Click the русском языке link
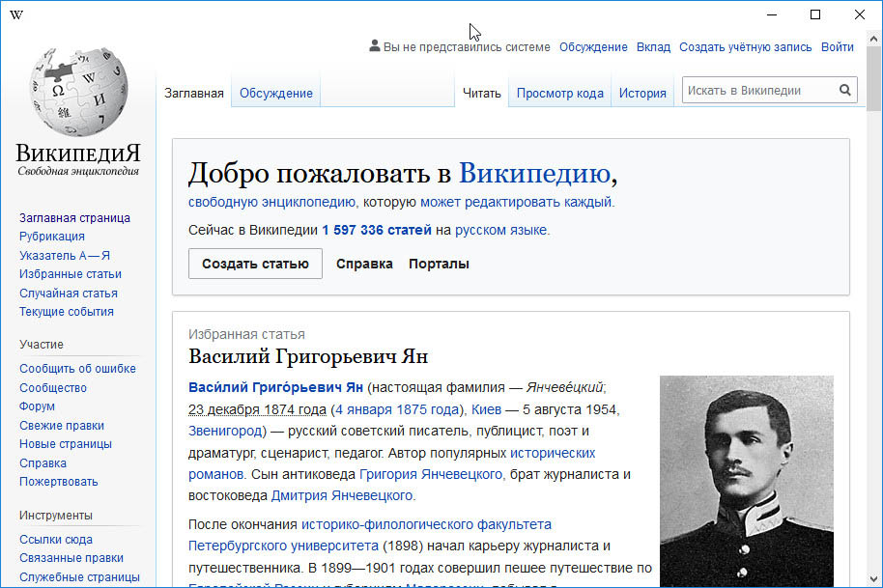Viewport: 883px width, 588px height. point(501,230)
